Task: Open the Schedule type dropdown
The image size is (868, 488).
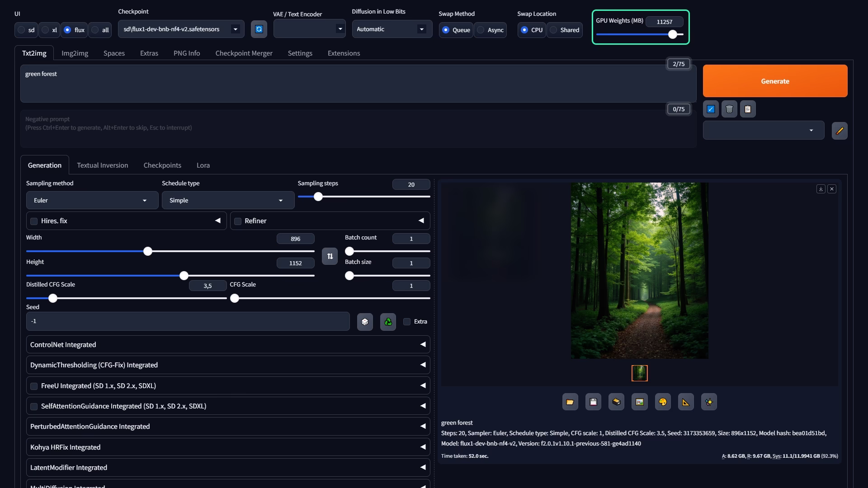Action: pos(228,200)
